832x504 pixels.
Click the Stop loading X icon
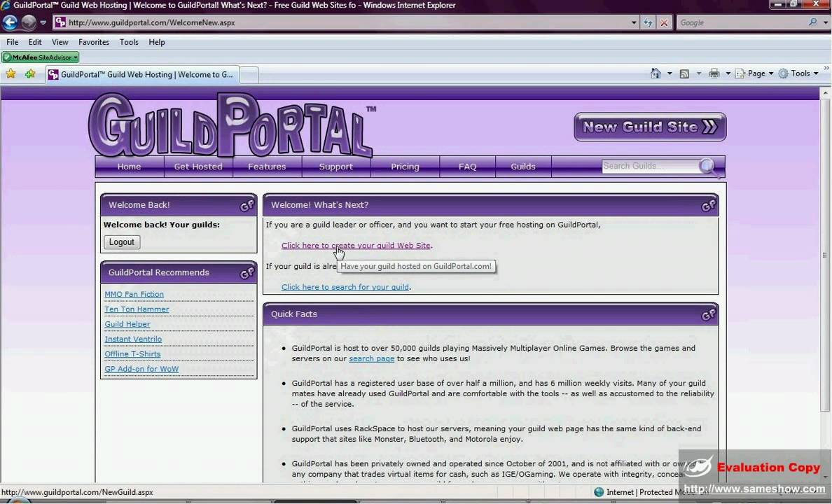(x=665, y=23)
